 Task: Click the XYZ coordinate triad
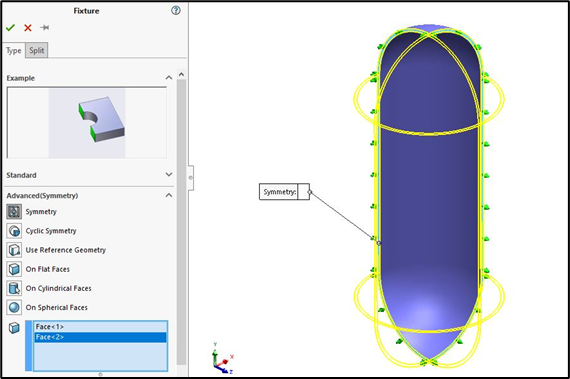[222, 359]
